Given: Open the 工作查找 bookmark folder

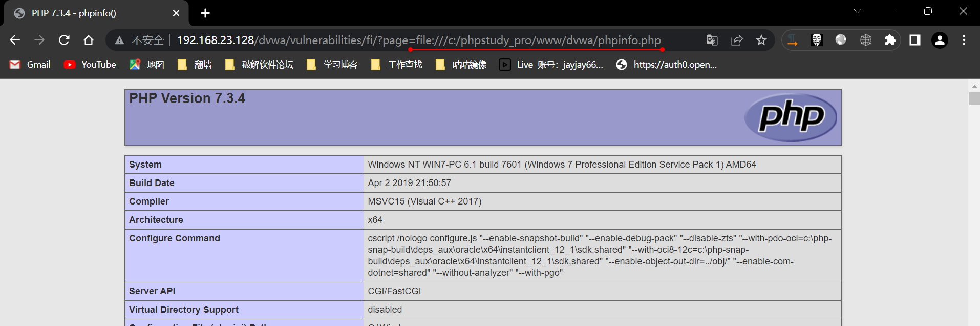Looking at the screenshot, I should pos(397,65).
